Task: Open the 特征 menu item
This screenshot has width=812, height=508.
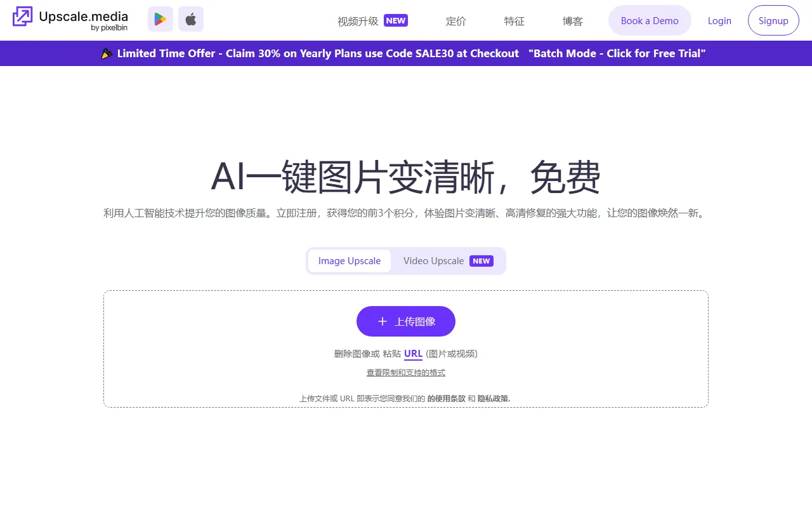Action: point(514,21)
